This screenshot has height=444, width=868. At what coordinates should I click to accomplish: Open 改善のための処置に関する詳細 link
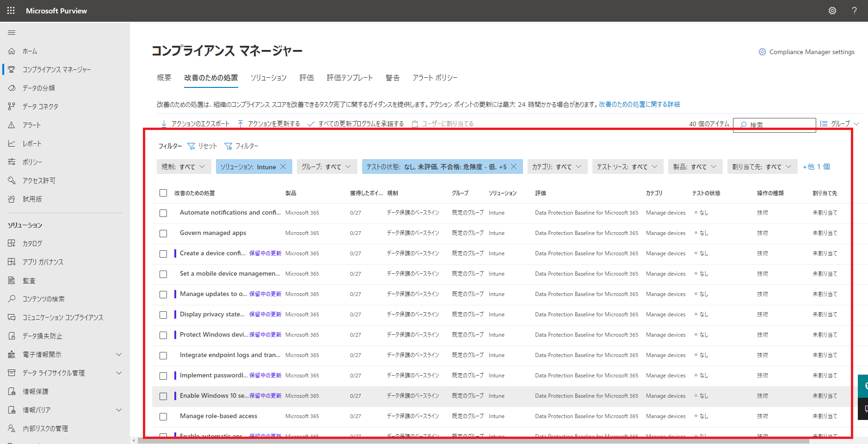(639, 105)
